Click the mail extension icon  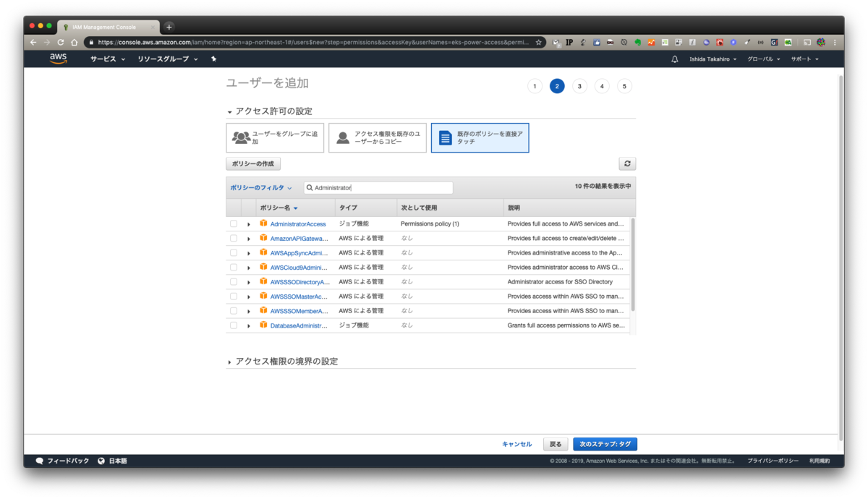coord(556,42)
